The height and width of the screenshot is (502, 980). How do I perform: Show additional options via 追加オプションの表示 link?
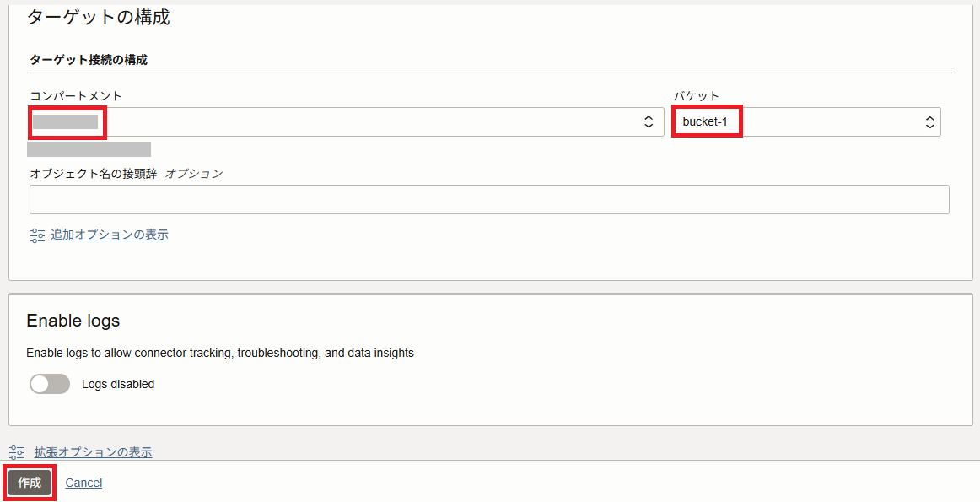[x=110, y=235]
